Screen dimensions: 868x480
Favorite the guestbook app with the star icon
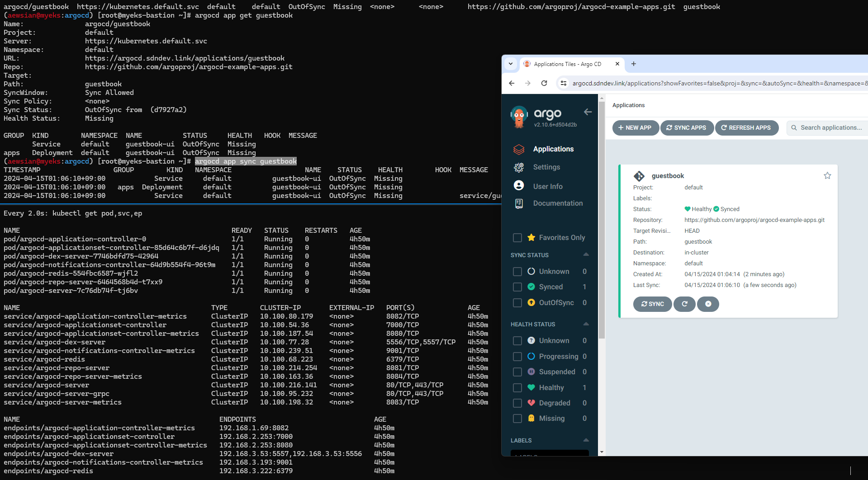[827, 175]
